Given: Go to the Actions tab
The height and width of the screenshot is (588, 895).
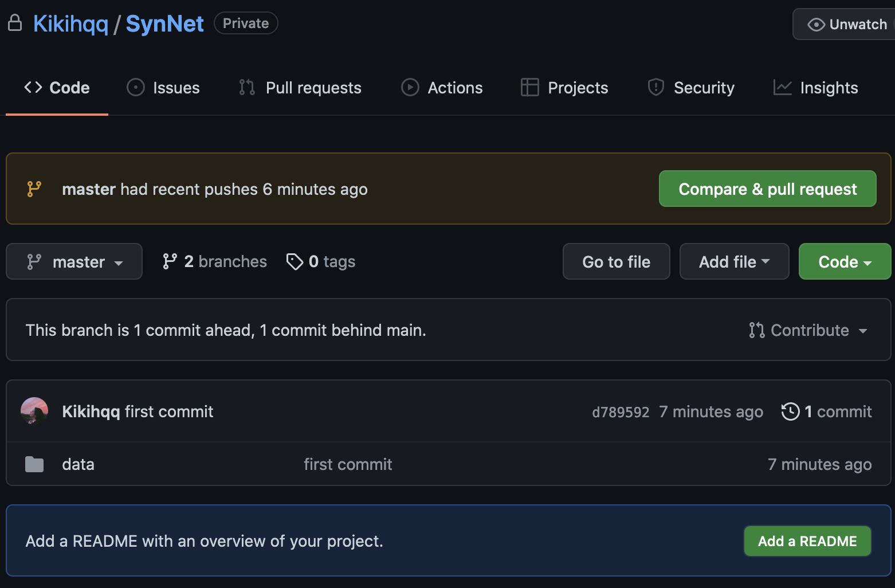Looking at the screenshot, I should [442, 88].
